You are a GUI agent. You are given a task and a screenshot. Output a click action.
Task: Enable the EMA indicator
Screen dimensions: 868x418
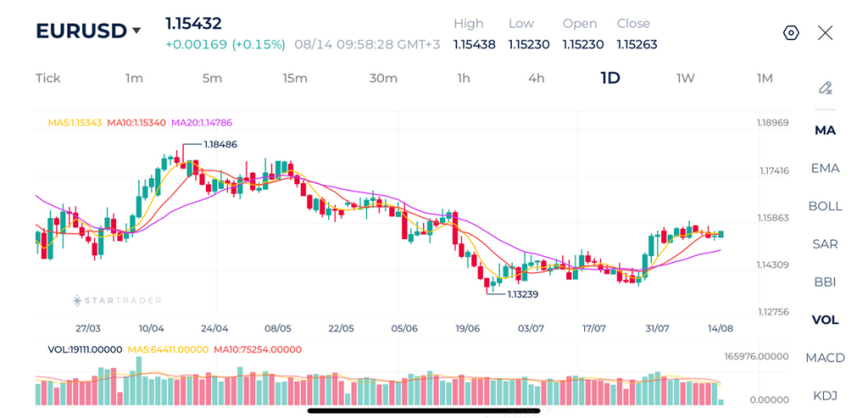pyautogui.click(x=826, y=169)
